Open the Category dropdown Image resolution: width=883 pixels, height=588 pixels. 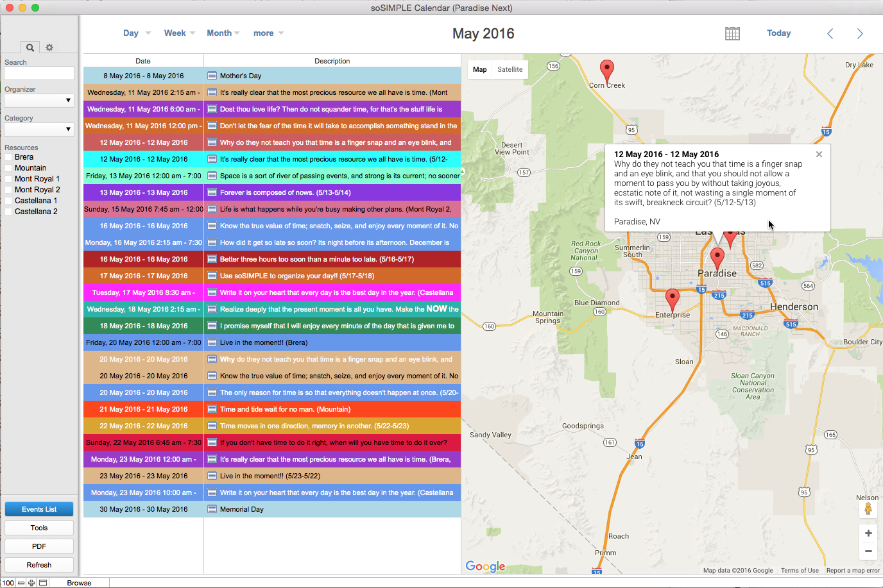pyautogui.click(x=39, y=130)
